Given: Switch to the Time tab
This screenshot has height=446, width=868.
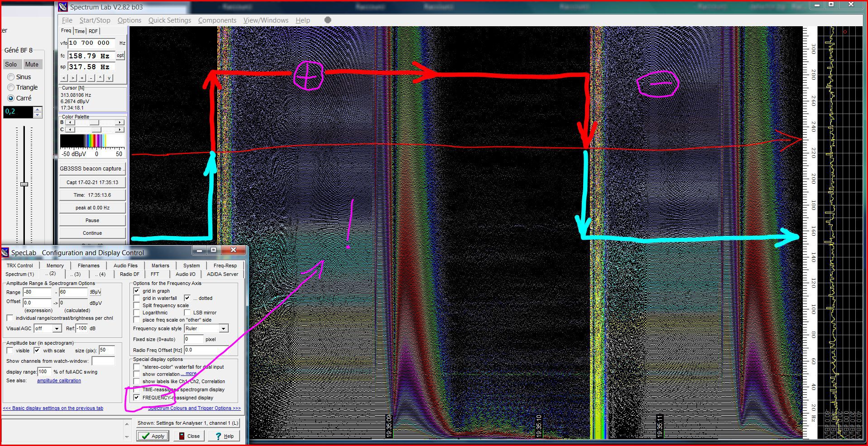Looking at the screenshot, I should tap(80, 31).
